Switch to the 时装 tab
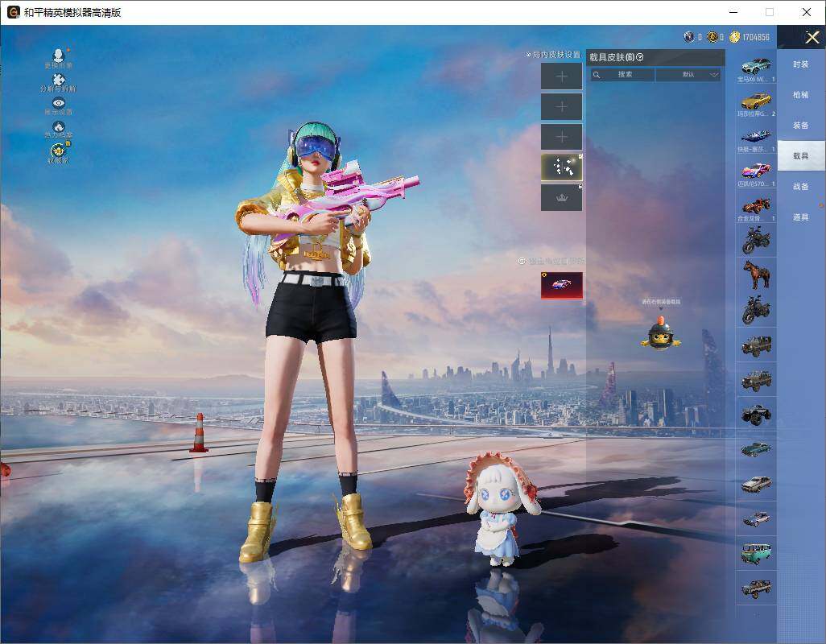 pyautogui.click(x=801, y=64)
